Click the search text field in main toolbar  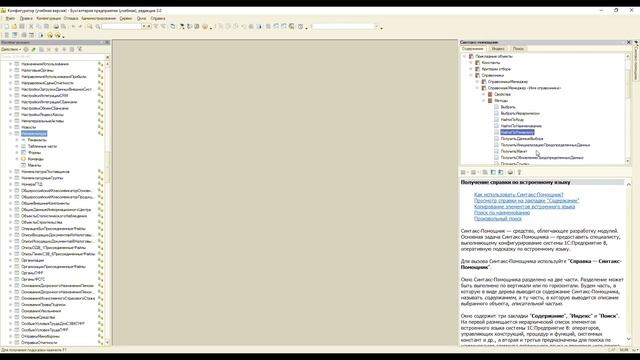pos(121,27)
